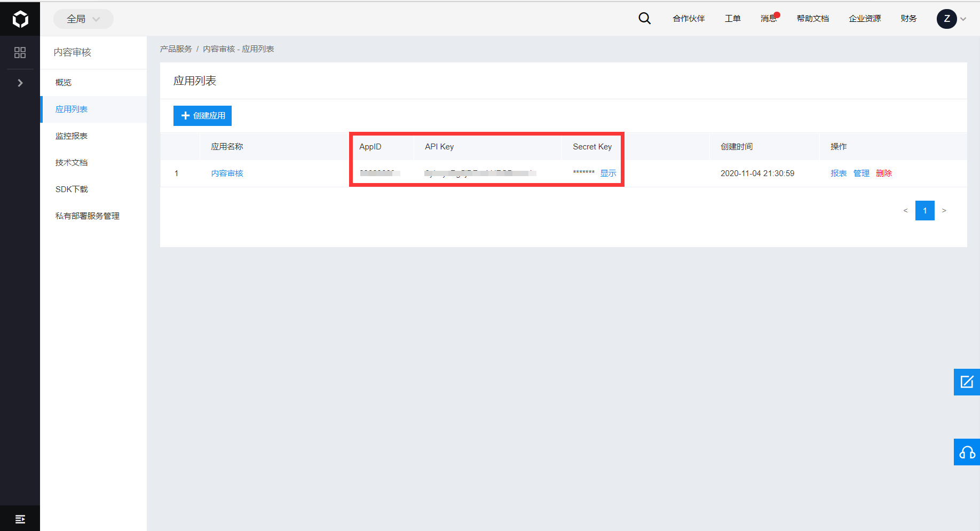Click the 操作 column header

tap(839, 147)
